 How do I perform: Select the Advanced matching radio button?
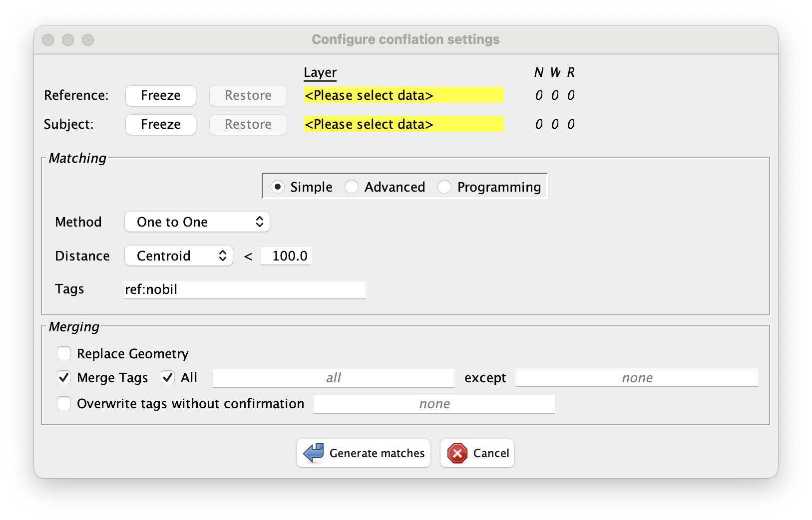(x=352, y=187)
